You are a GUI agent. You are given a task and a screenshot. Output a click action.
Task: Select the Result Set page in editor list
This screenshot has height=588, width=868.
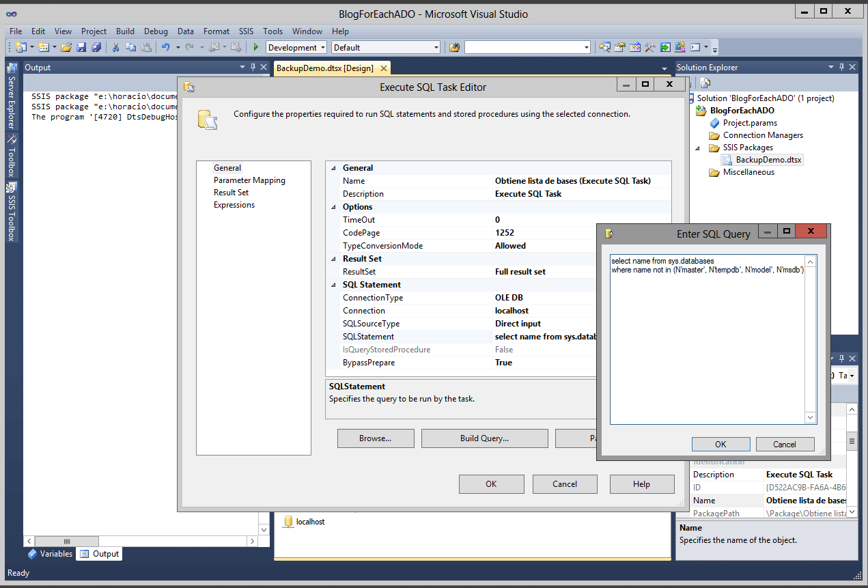point(231,193)
